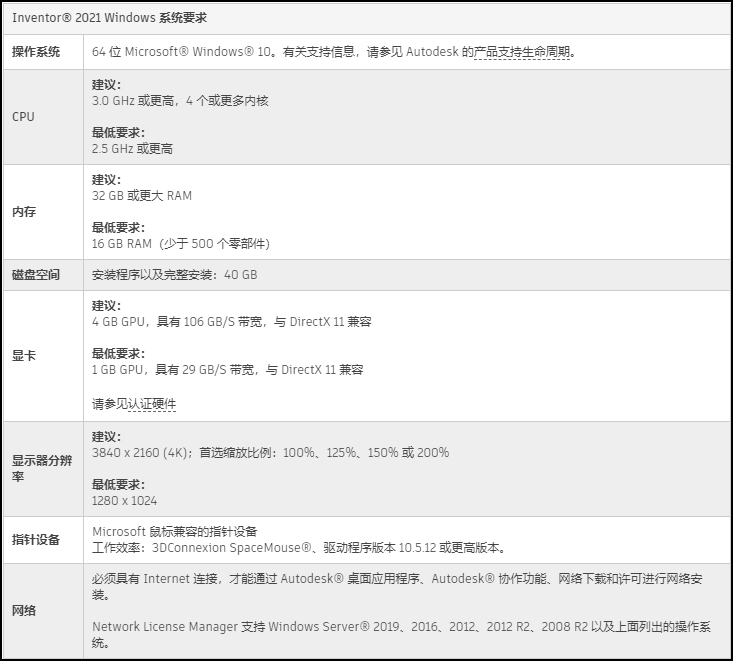Click the 3DConnexion SpaceMouse driver line
The image size is (733, 661).
(299, 548)
